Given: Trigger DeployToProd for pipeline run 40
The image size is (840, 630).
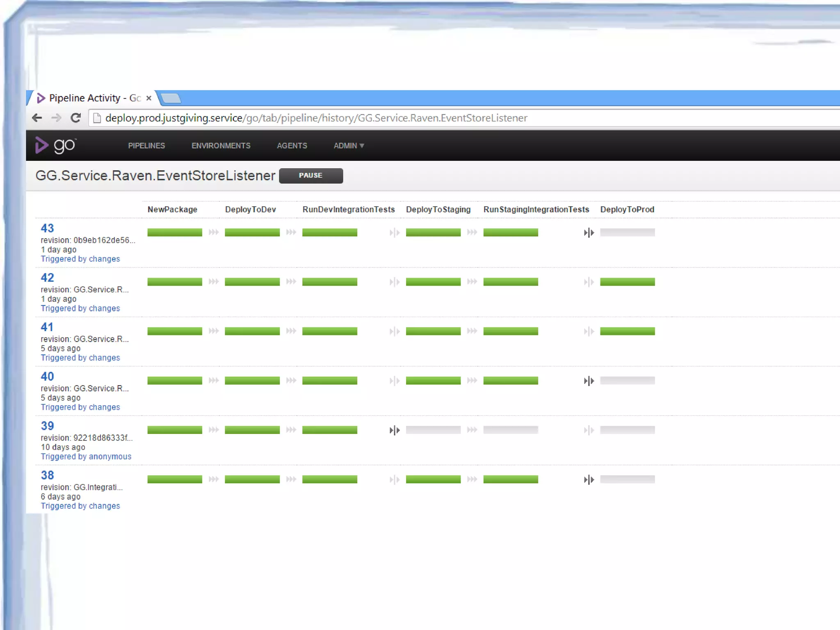Looking at the screenshot, I should point(589,381).
